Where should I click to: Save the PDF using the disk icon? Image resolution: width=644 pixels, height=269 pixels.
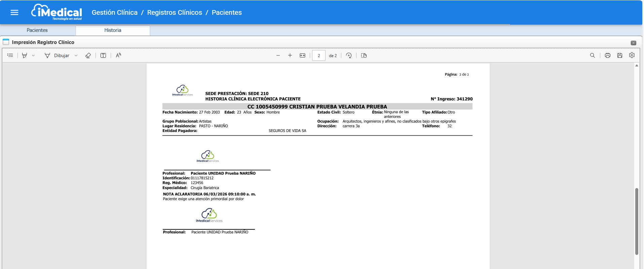(620, 55)
